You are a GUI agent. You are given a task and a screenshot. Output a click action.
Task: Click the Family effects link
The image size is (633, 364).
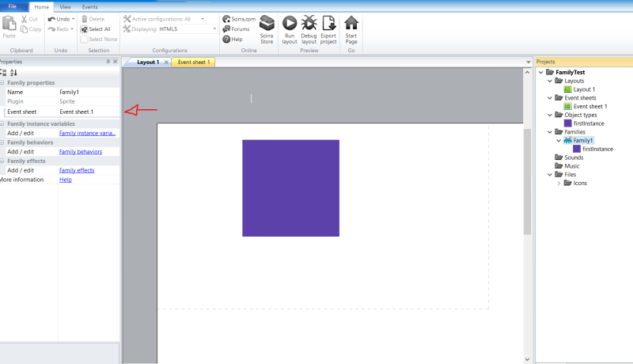77,170
